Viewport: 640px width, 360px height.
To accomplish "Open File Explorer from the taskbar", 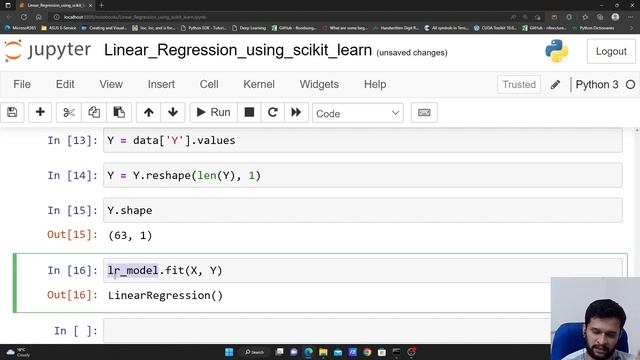I will tap(323, 352).
